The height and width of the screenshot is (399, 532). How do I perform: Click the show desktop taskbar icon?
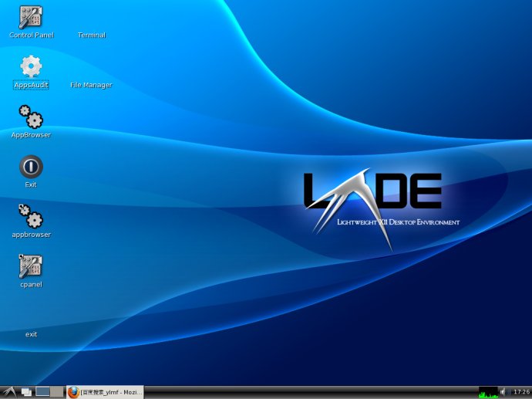coord(26,392)
